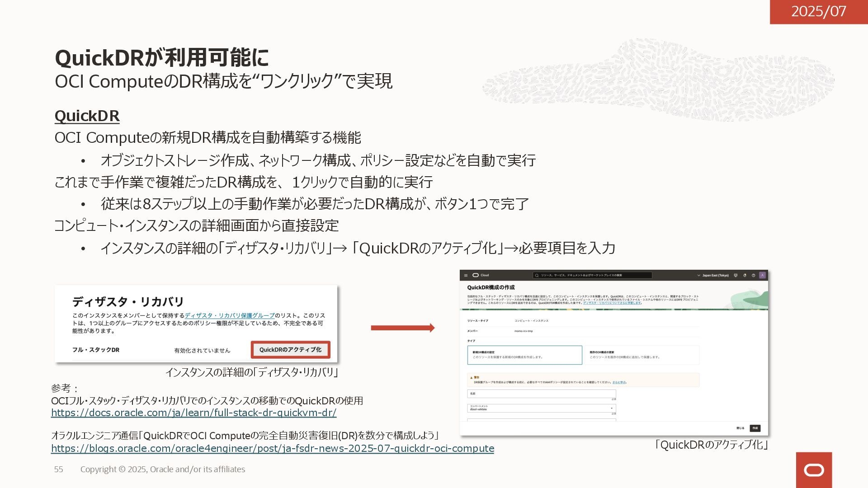Open the ディザスタ・リカバリ保護グループ link
Viewport: 868px width, 488px height.
(x=230, y=315)
